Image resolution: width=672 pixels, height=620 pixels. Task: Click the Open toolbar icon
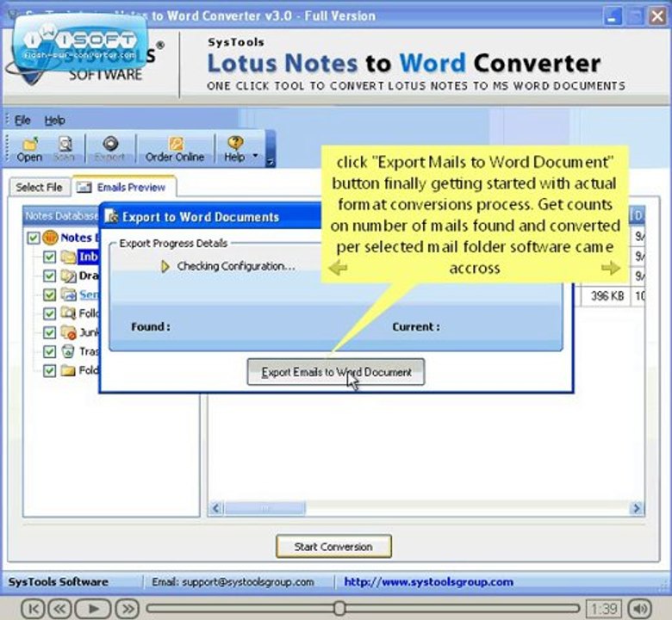(x=30, y=145)
